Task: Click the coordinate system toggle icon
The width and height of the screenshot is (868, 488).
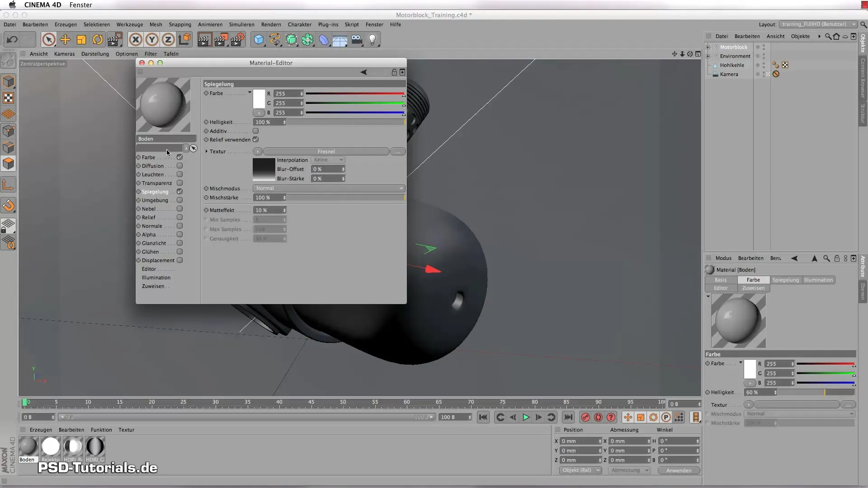Action: [184, 40]
